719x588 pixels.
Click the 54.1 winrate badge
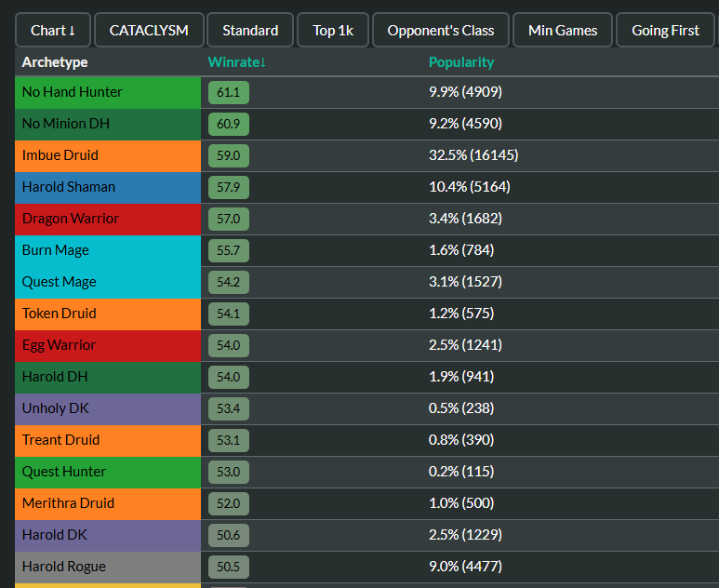point(229,314)
